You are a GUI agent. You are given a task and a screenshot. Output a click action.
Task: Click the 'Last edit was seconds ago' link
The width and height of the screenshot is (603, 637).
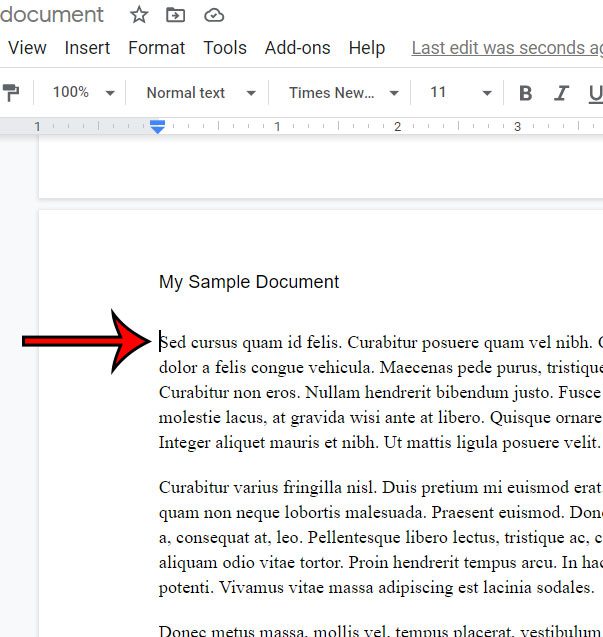point(507,48)
